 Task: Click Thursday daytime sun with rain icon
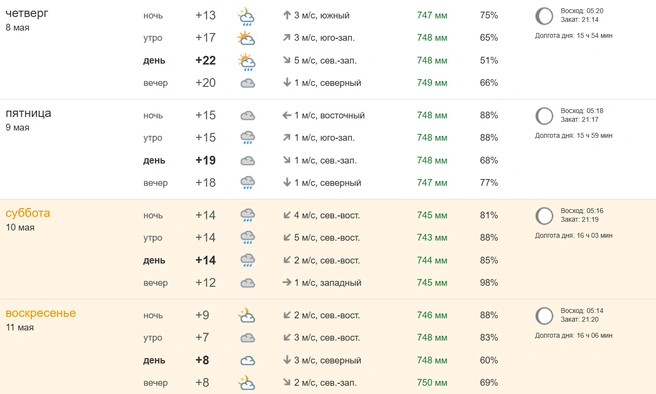pyautogui.click(x=246, y=61)
